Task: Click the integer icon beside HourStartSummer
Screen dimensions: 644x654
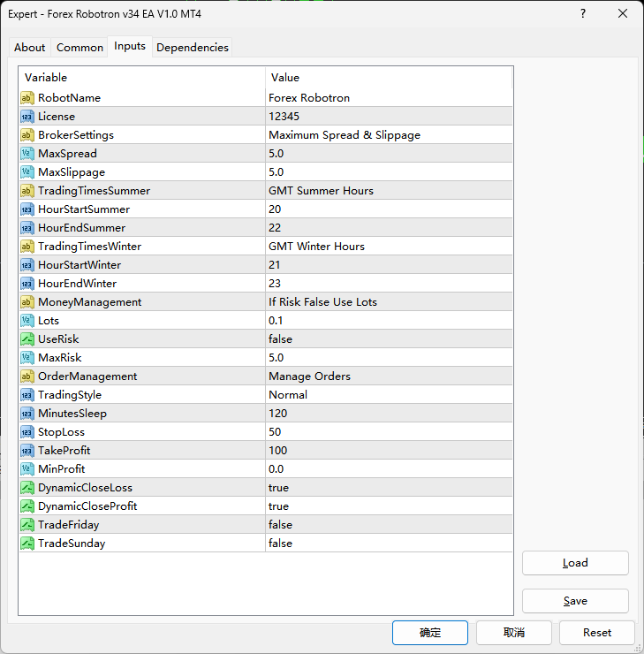Action: point(27,209)
